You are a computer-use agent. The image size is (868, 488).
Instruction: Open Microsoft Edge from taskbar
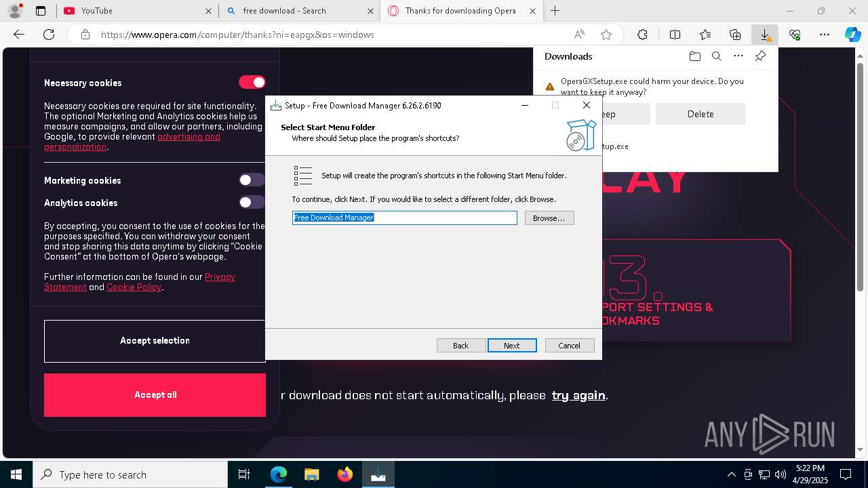coord(279,474)
